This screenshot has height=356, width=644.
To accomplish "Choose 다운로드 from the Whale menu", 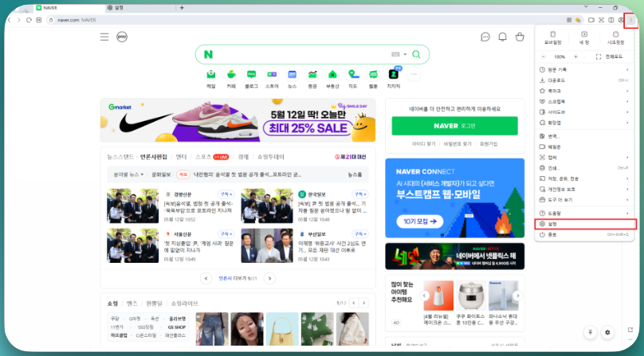I will coord(584,80).
